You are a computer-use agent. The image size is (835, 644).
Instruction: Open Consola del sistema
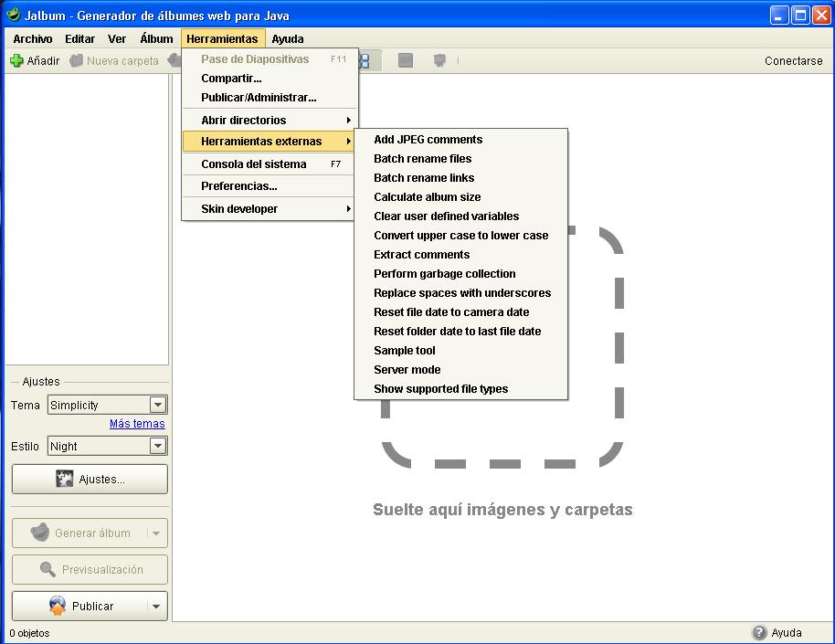tap(268, 164)
